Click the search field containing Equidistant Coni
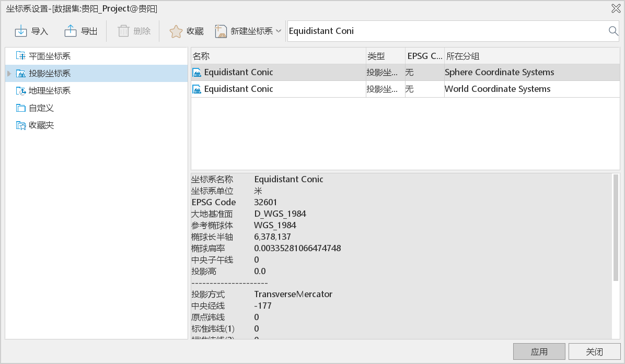This screenshot has width=625, height=364. coord(444,31)
